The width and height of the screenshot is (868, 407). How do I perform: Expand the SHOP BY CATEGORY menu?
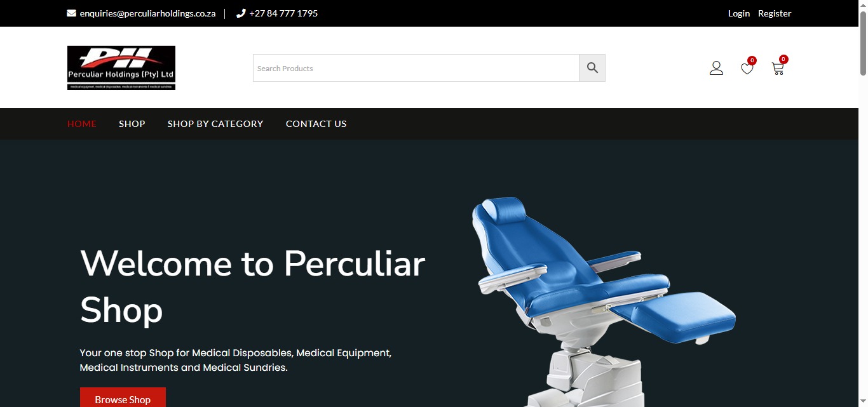215,124
